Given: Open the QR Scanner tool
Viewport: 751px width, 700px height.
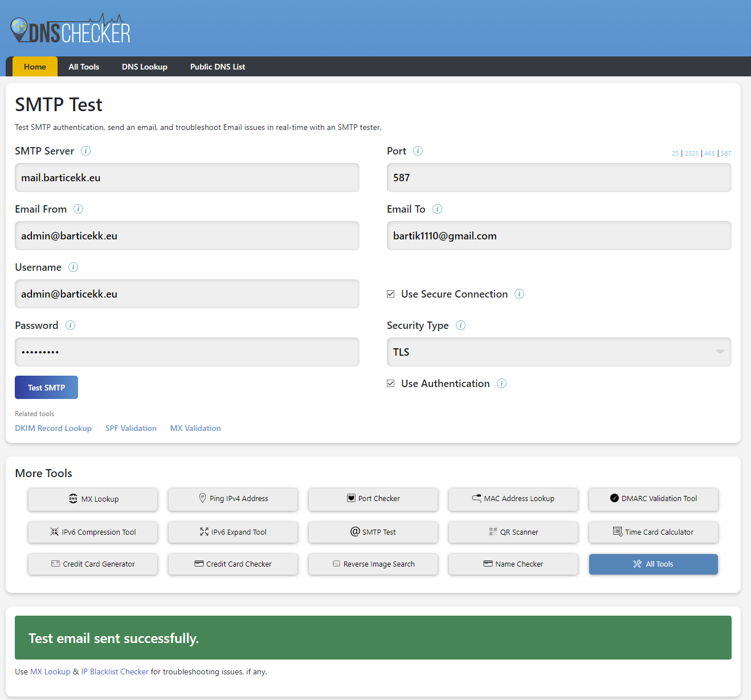Looking at the screenshot, I should tap(513, 532).
